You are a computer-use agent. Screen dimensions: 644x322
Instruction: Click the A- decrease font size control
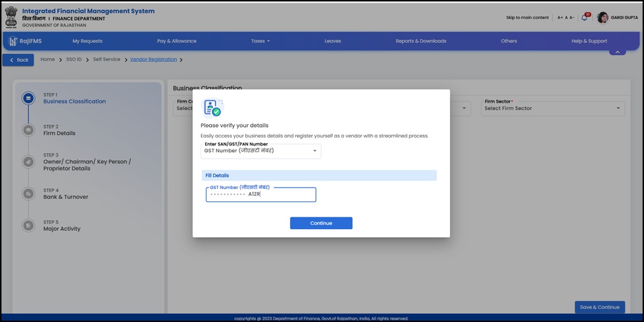572,18
